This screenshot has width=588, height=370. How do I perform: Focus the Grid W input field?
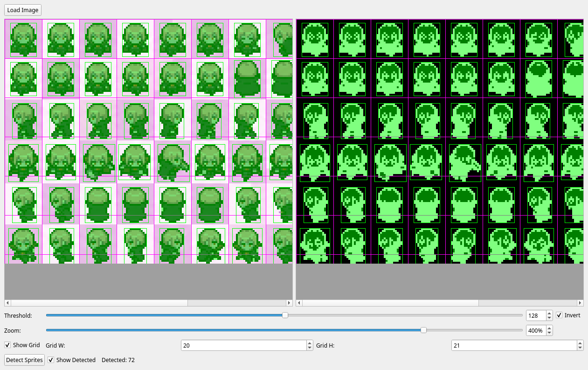click(x=243, y=345)
